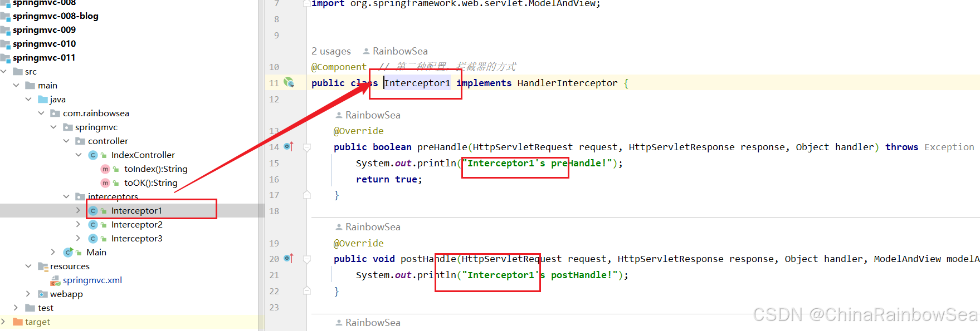Expand the Main class node
Image resolution: width=980 pixels, height=331 pixels.
[x=53, y=252]
